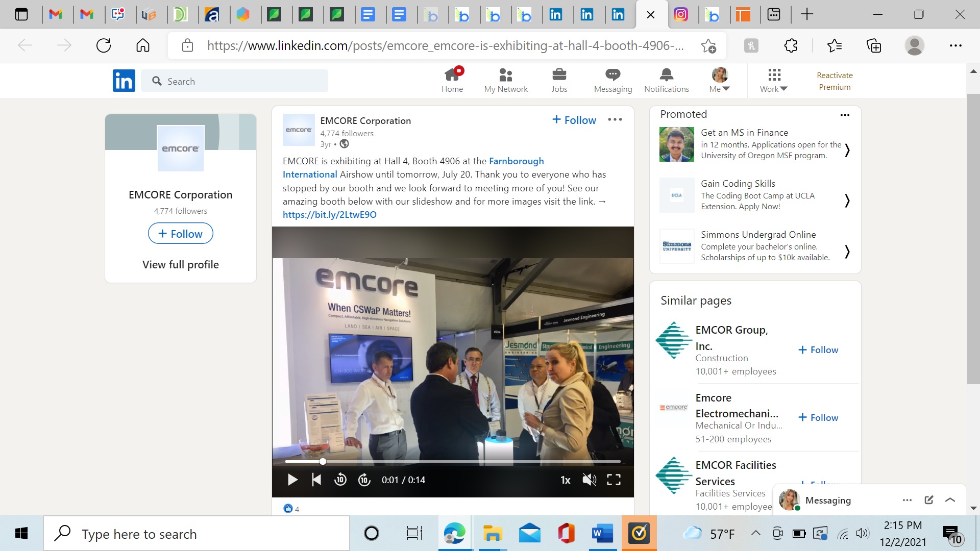Follow EMCORE from the post header
The image size is (980, 551).
tap(574, 120)
